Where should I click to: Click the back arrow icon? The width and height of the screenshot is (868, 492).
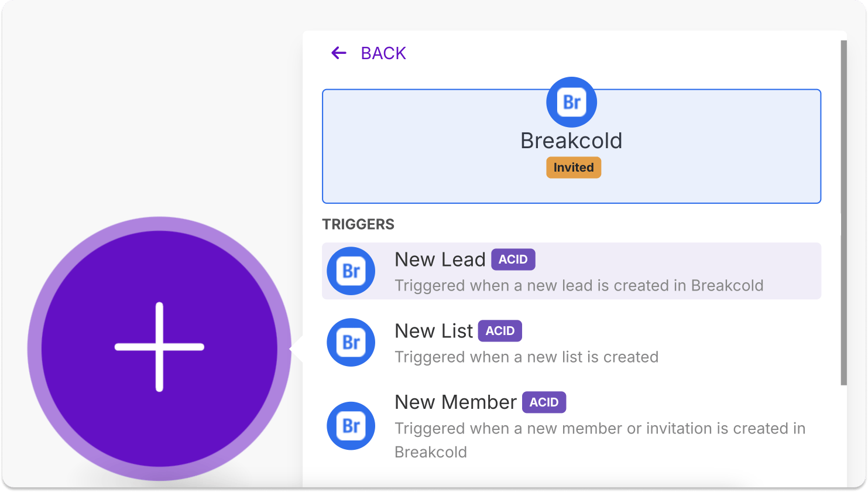pyautogui.click(x=339, y=53)
